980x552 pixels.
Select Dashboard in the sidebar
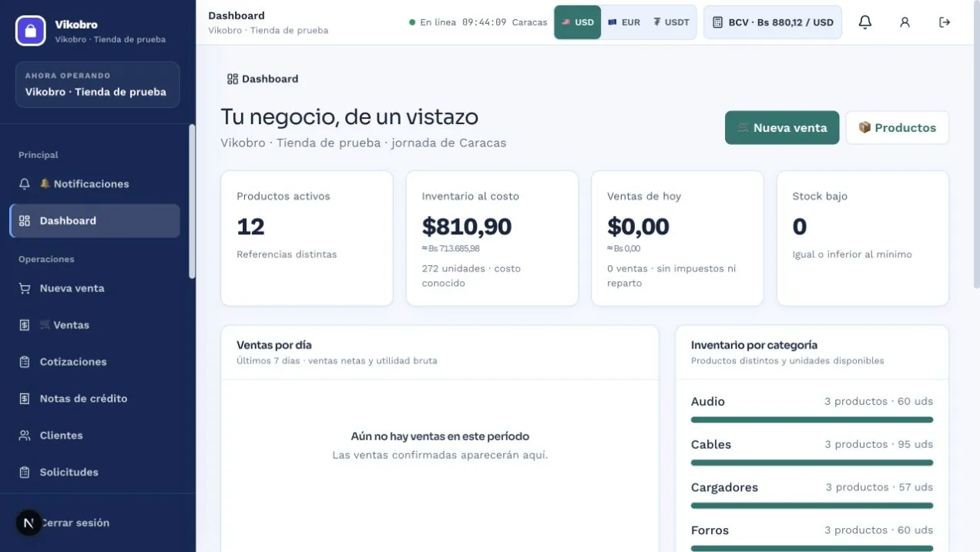95,220
